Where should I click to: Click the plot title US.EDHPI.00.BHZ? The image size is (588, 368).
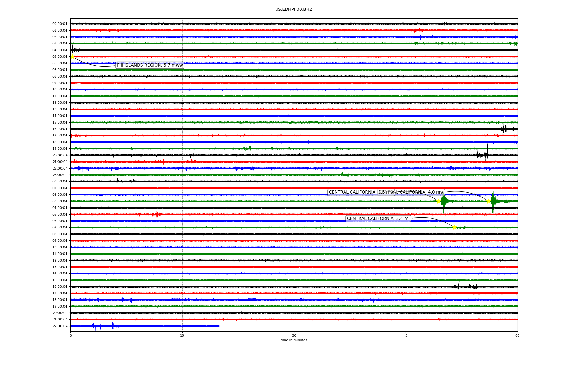point(294,10)
